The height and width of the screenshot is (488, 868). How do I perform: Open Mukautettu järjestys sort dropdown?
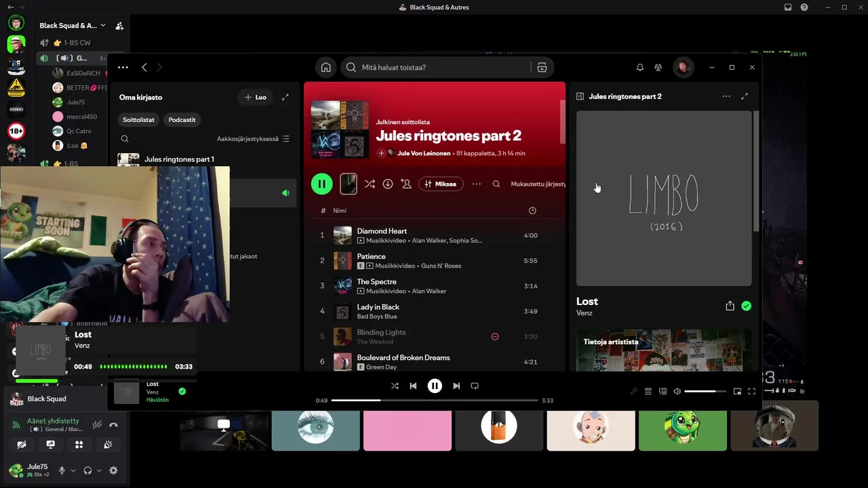click(x=538, y=184)
